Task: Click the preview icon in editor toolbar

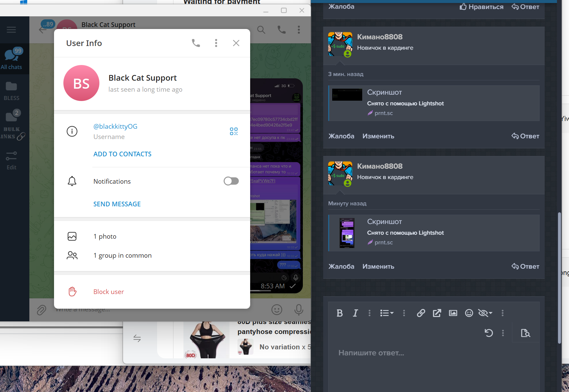Action: click(525, 333)
